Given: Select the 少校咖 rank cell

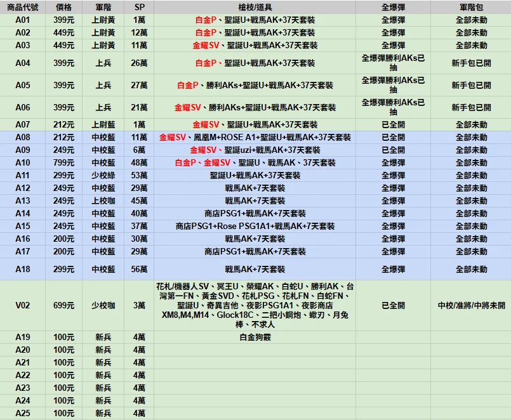Looking at the screenshot, I should coord(103,306).
